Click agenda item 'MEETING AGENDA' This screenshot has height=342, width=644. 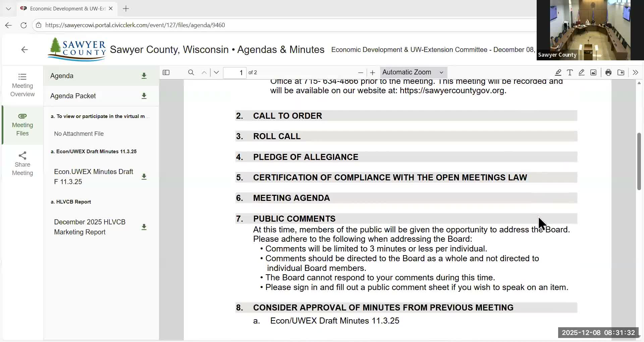(x=291, y=198)
